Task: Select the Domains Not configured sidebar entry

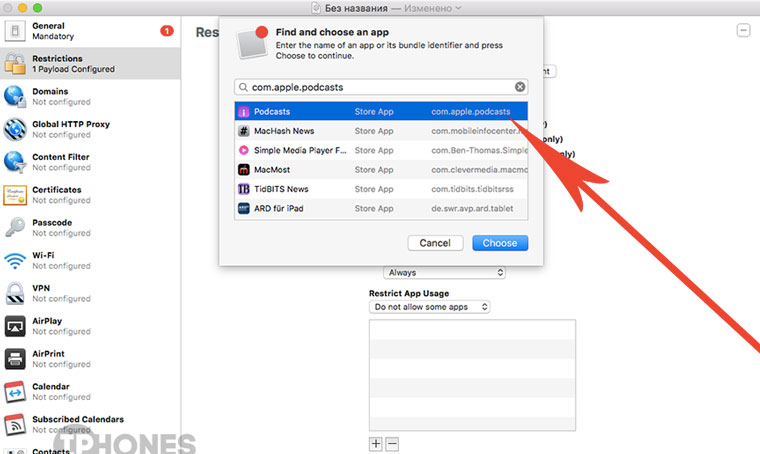Action: click(x=90, y=96)
